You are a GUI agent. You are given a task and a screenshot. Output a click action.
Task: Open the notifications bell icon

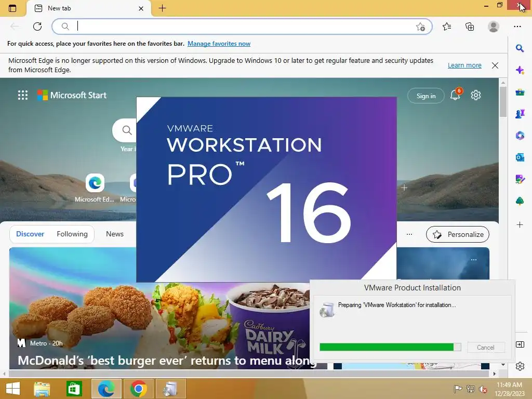coord(455,95)
